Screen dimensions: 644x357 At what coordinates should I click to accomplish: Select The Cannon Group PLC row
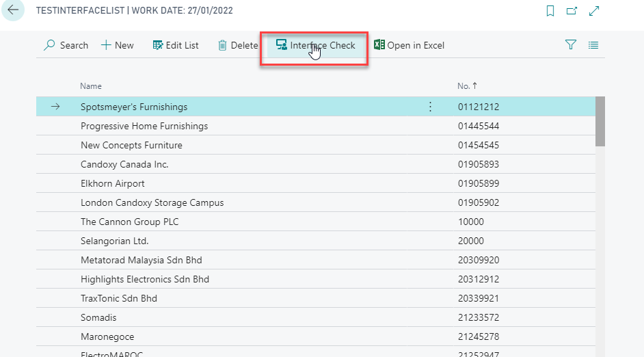pos(129,222)
